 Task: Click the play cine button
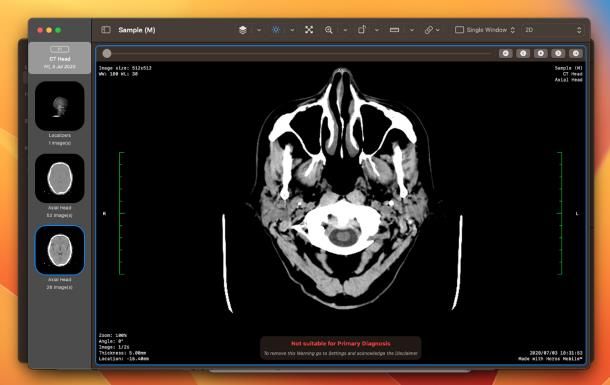540,53
